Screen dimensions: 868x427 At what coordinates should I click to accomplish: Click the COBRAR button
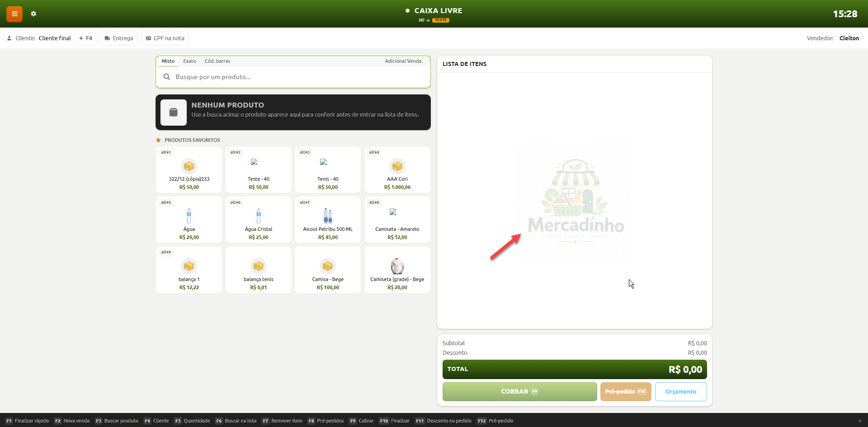click(520, 392)
